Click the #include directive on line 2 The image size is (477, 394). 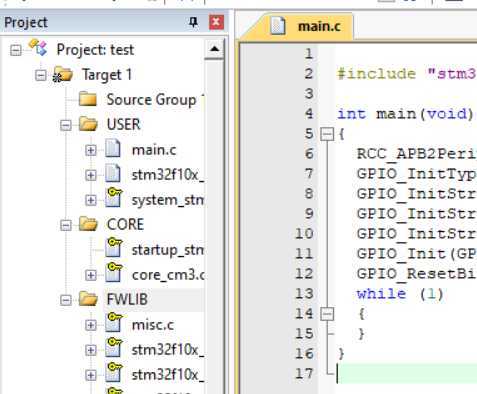tap(376, 74)
